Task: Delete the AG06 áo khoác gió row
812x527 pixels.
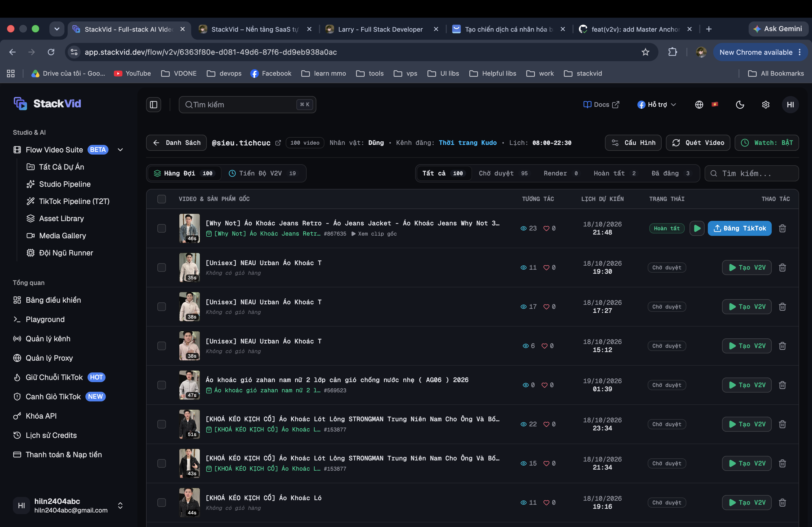Action: (x=782, y=385)
